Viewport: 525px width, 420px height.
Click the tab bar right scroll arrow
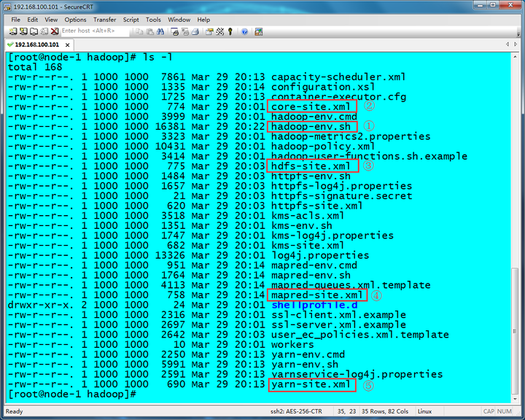coord(516,44)
